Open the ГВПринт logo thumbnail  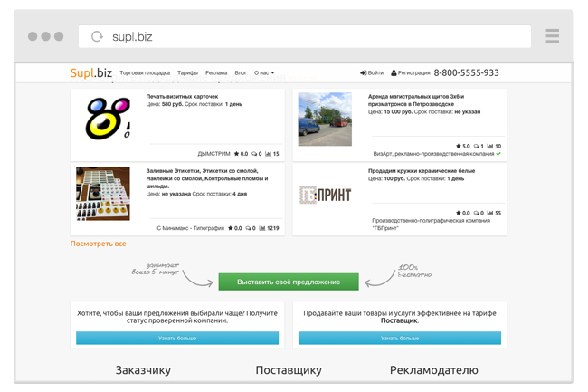(x=325, y=194)
